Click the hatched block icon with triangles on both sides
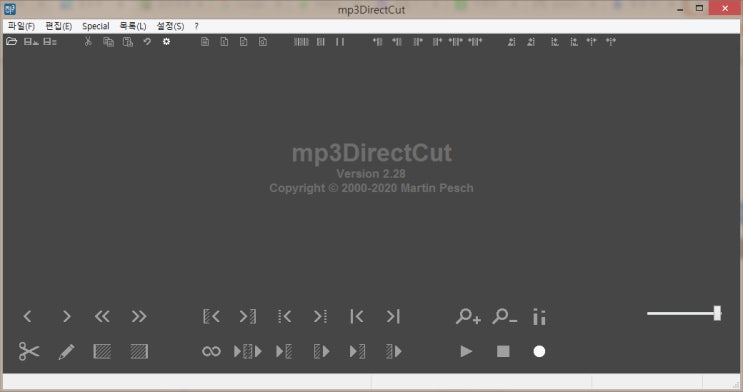Viewport: 743px width, 392px height. tap(248, 351)
